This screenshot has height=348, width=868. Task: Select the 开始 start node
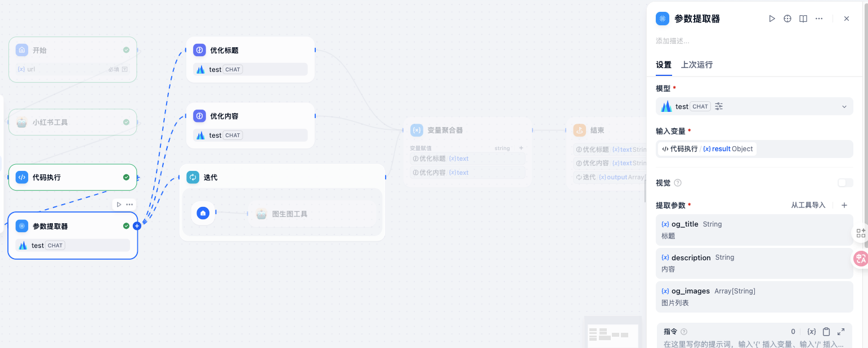point(73,60)
